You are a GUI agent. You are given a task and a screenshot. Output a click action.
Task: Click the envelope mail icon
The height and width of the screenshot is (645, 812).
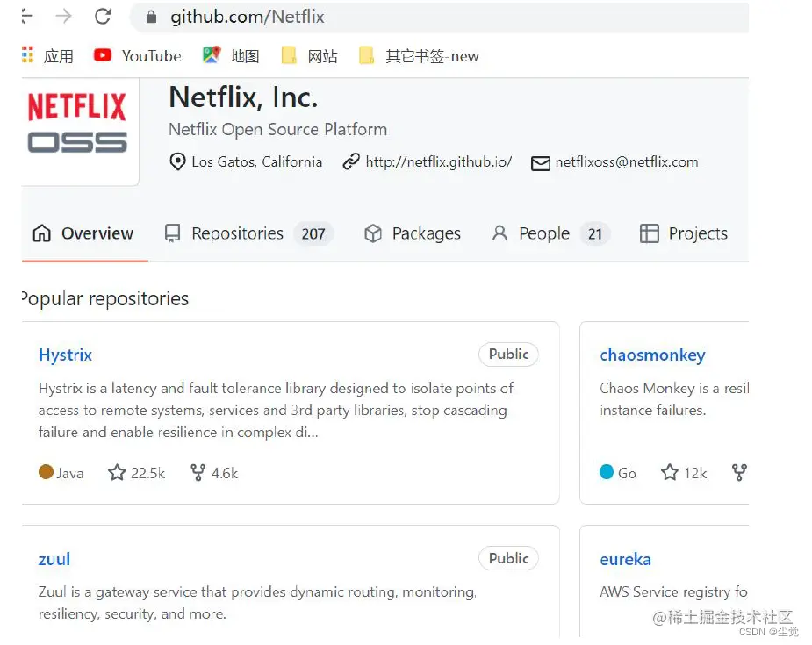(541, 163)
